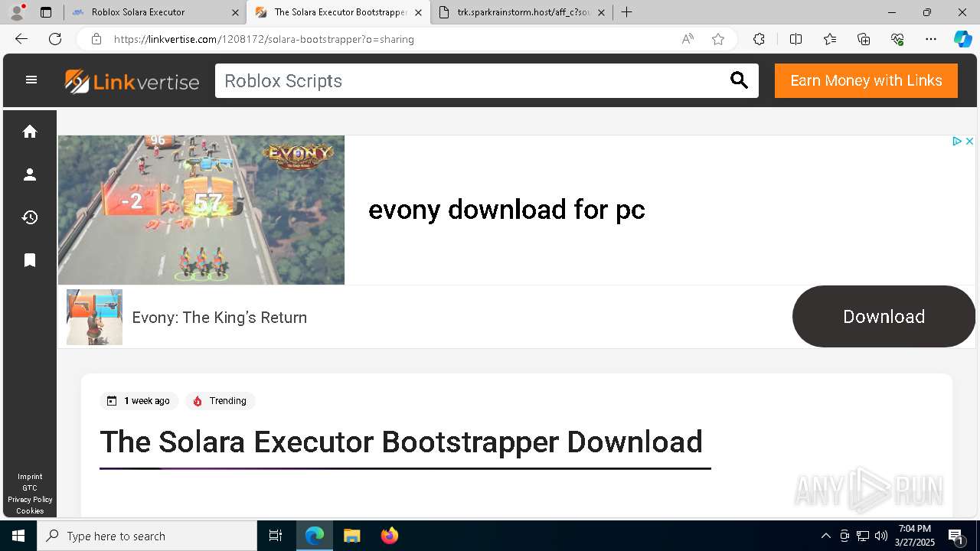Enable split screen view
This screenshot has height=551, width=980.
point(795,39)
